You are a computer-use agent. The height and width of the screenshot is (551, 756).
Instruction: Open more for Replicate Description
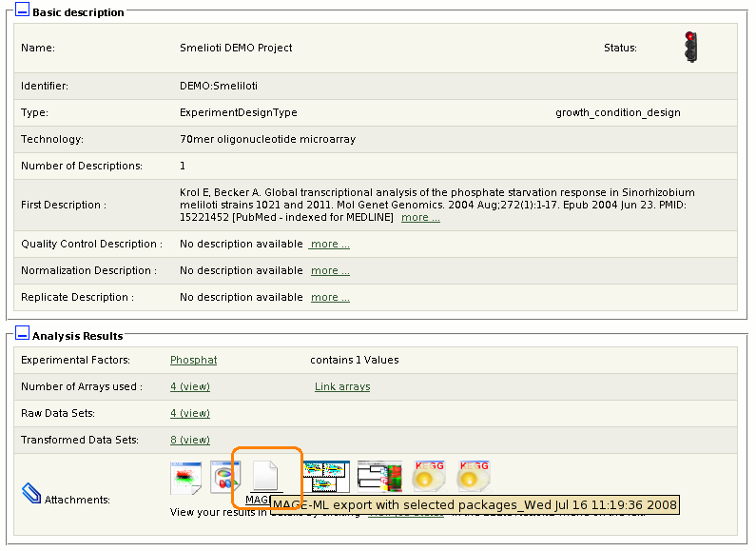click(330, 297)
